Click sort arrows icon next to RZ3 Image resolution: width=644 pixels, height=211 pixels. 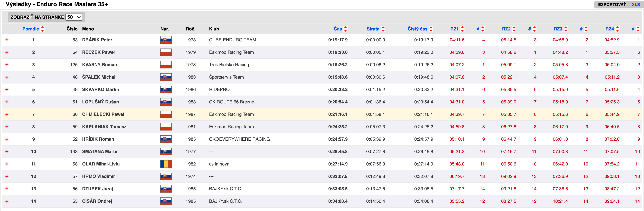click(x=566, y=29)
